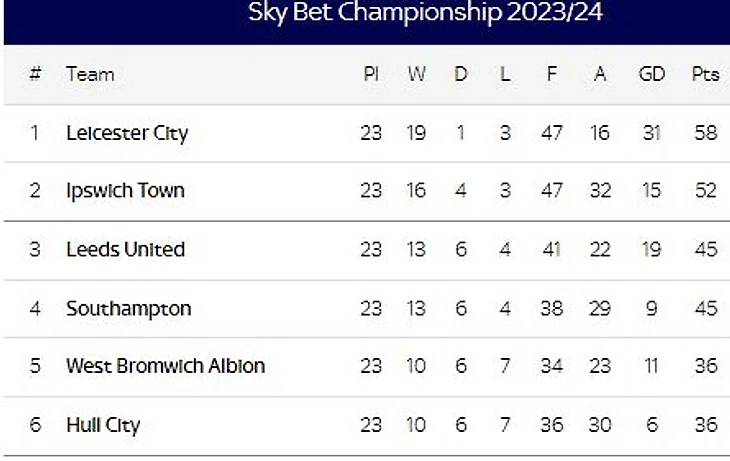Screen dimensions: 730x461
Task: Select Leeds United in the table
Action: click(125, 249)
